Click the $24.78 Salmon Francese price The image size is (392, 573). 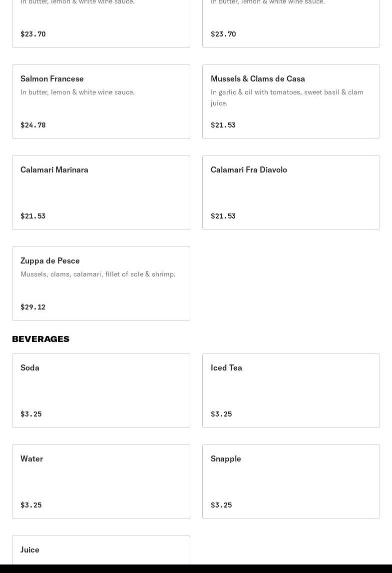(33, 125)
